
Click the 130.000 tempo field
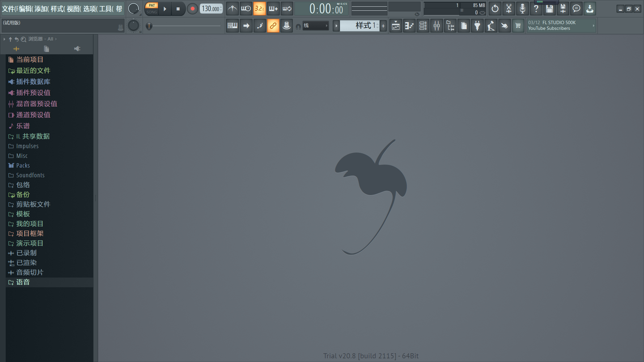(211, 8)
